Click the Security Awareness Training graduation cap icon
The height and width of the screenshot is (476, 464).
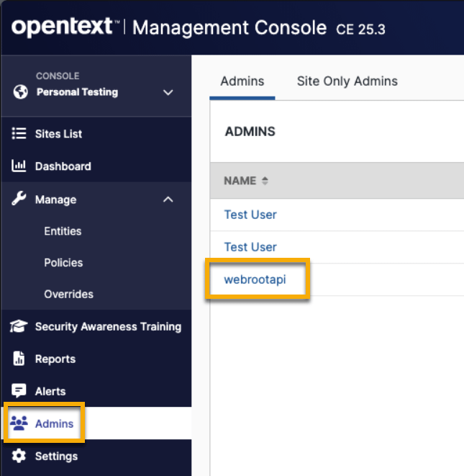[19, 327]
